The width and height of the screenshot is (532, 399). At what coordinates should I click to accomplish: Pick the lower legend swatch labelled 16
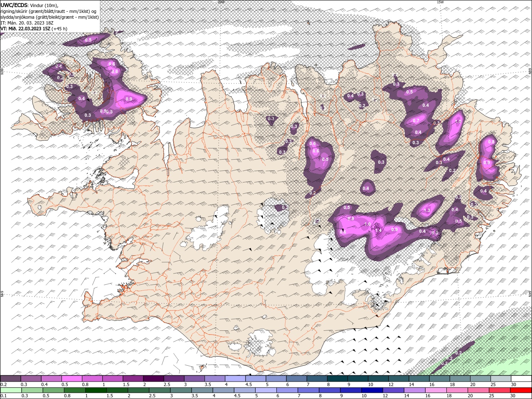coord(436,390)
